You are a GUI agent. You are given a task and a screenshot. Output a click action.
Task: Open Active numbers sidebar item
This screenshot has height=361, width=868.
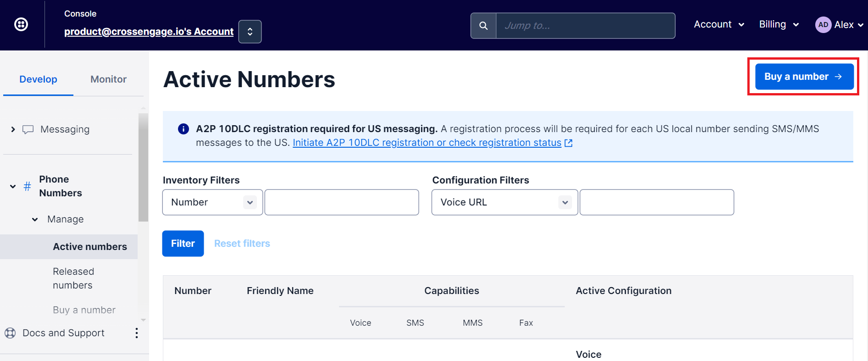click(x=69, y=247)
